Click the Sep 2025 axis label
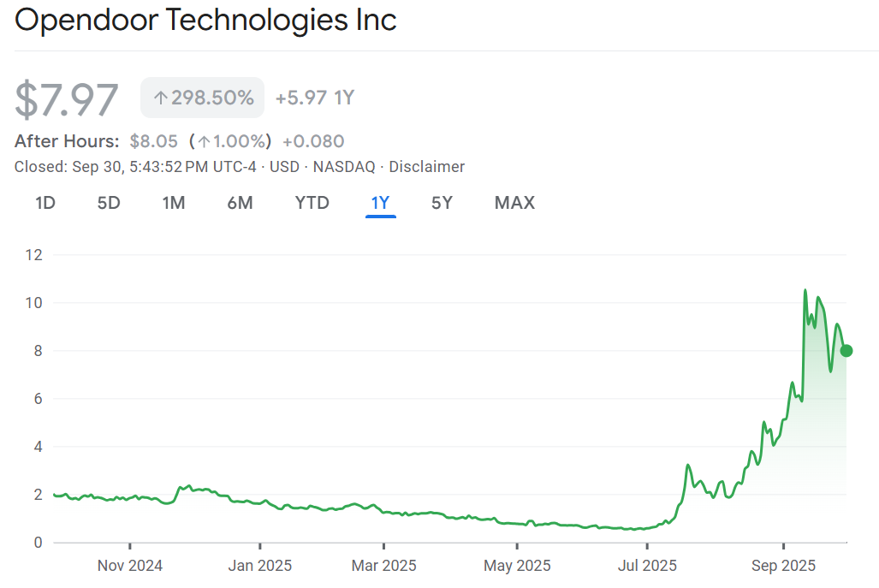Image resolution: width=879 pixels, height=588 pixels. pyautogui.click(x=783, y=566)
